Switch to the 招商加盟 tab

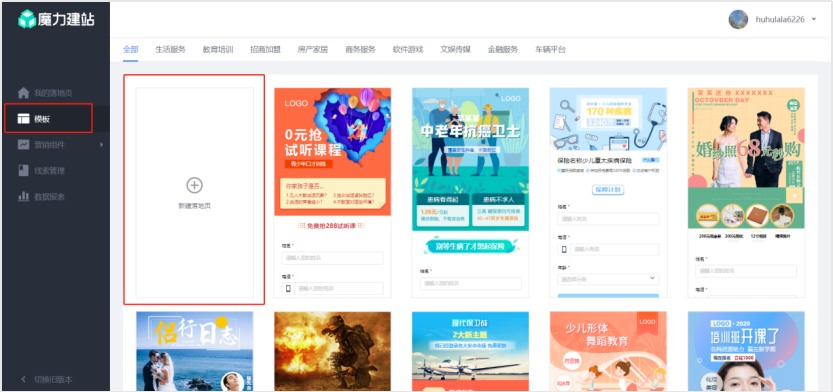coord(265,49)
